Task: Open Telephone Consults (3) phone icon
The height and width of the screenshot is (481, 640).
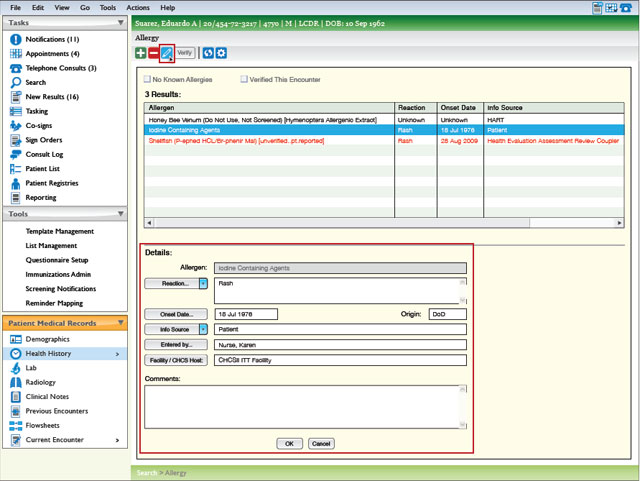Action: tap(16, 68)
